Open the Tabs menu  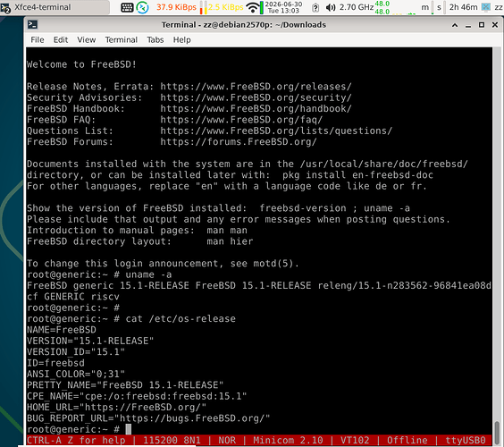coord(155,39)
